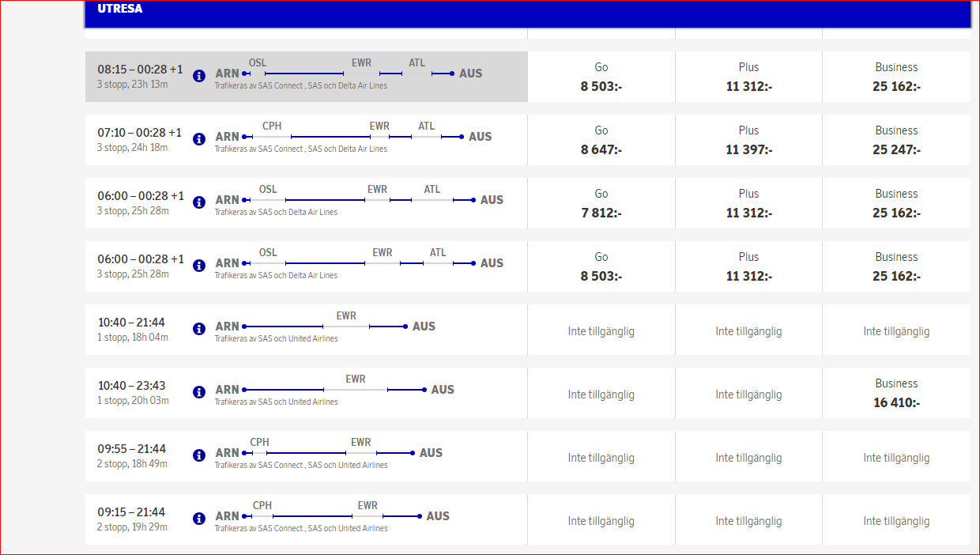Click the 09:15 – 21:44 departure time text
Screen dimensions: 980x555
click(131, 512)
